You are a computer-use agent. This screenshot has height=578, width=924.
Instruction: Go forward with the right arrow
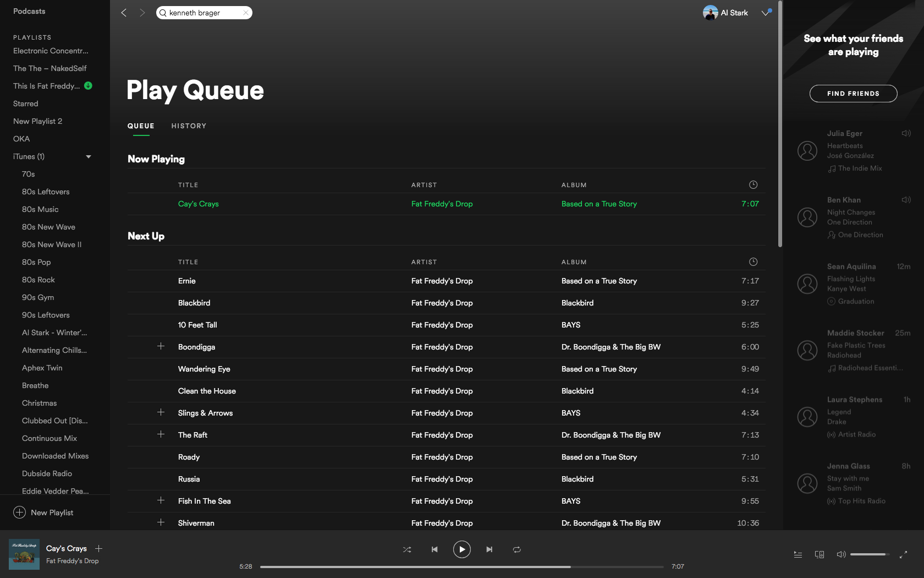[x=142, y=13]
